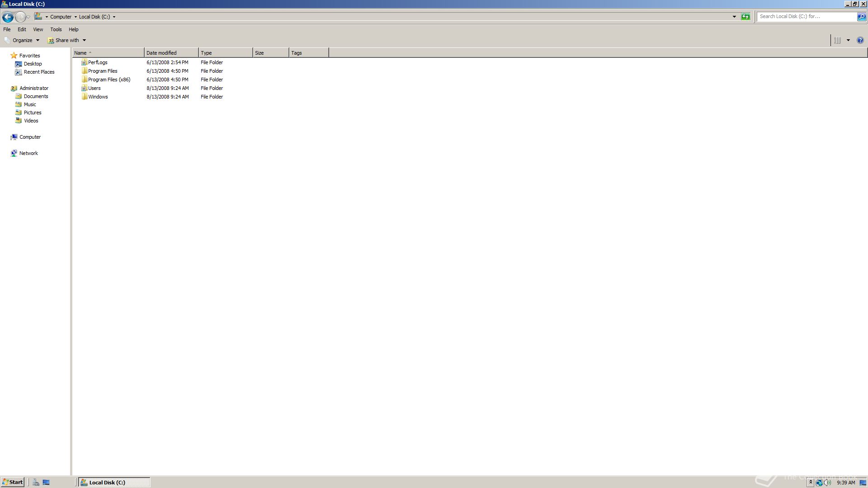Click the search magnifier button
868x488 pixels.
862,17
